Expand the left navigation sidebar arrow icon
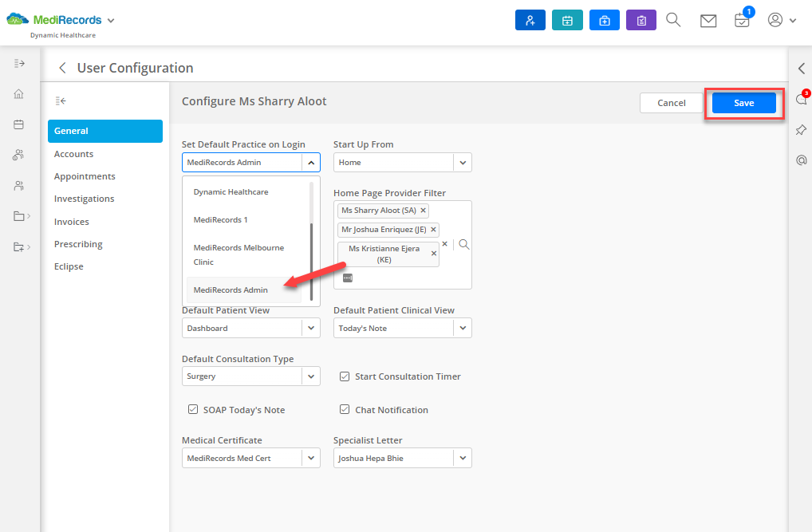 (19, 63)
